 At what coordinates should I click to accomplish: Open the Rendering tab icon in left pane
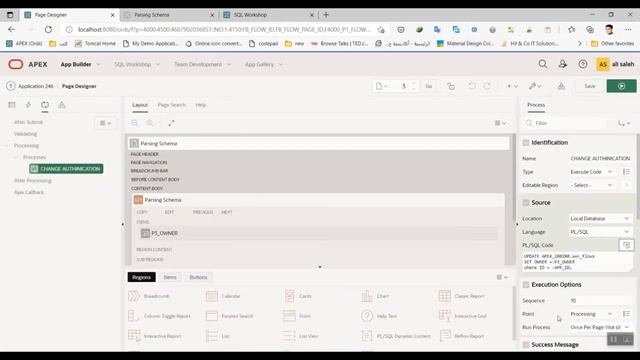[12, 105]
